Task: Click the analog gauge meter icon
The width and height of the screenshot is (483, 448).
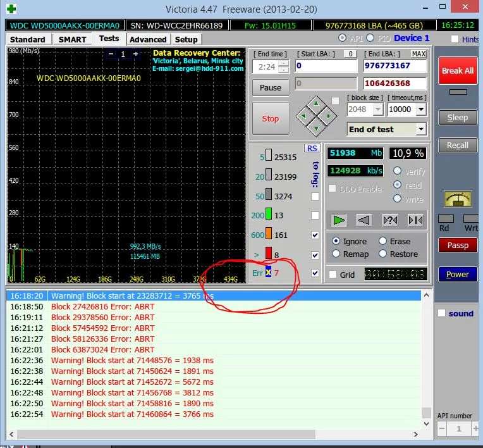Action: pos(458,199)
